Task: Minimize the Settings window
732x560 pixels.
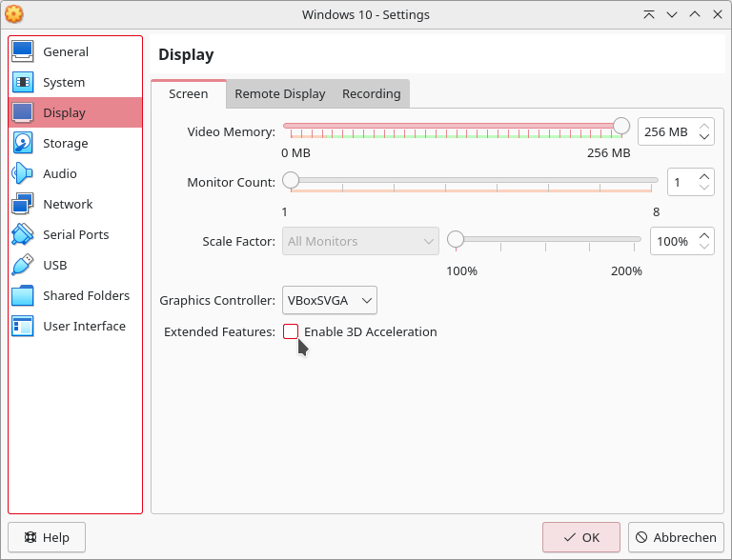Action: pos(672,14)
